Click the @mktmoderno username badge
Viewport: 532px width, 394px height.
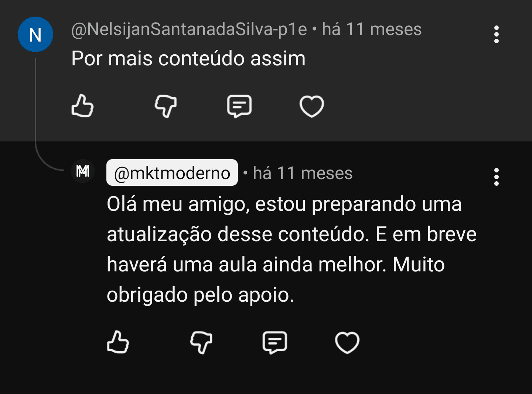click(172, 173)
